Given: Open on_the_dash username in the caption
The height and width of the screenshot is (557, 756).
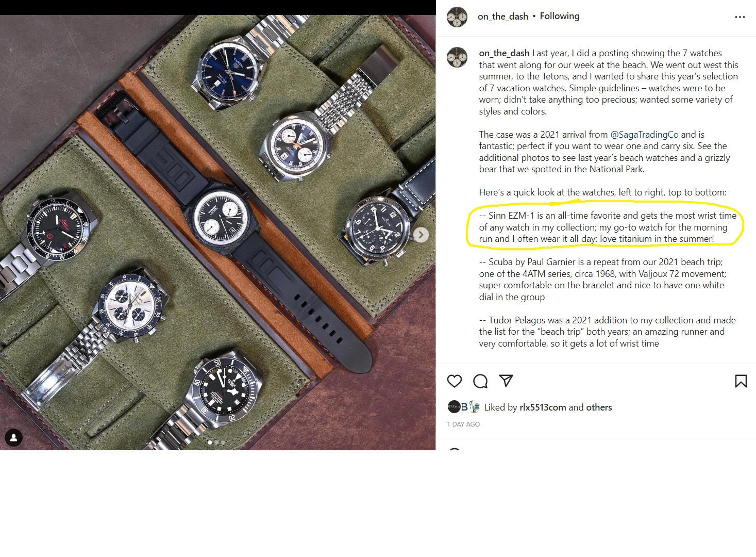Looking at the screenshot, I should click(504, 53).
